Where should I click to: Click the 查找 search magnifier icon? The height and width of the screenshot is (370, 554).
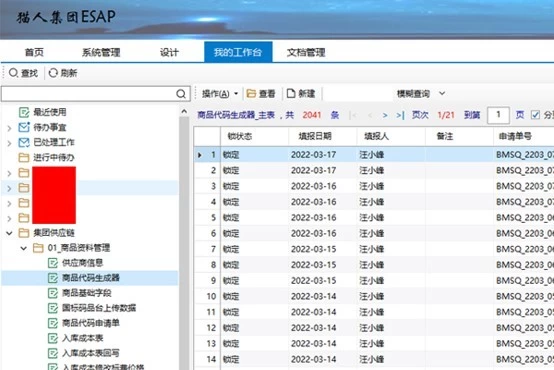[x=13, y=73]
